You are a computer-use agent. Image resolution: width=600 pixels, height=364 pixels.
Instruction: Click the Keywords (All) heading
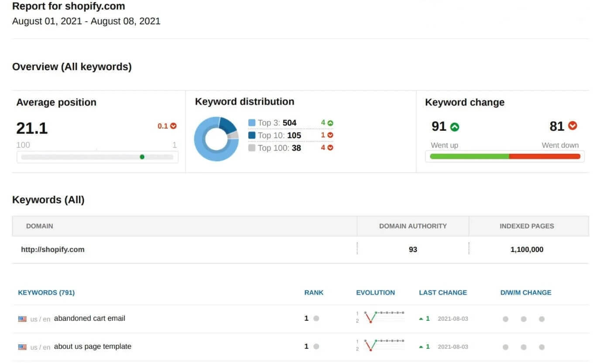48,200
